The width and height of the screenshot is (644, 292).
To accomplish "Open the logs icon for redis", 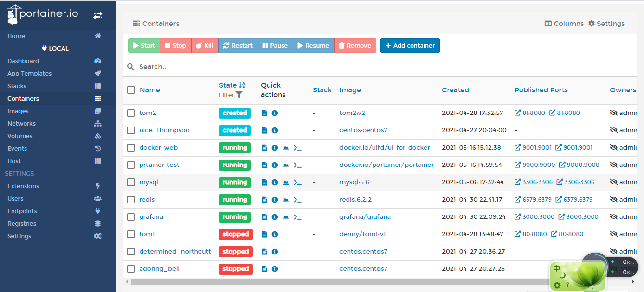I will click(x=264, y=200).
